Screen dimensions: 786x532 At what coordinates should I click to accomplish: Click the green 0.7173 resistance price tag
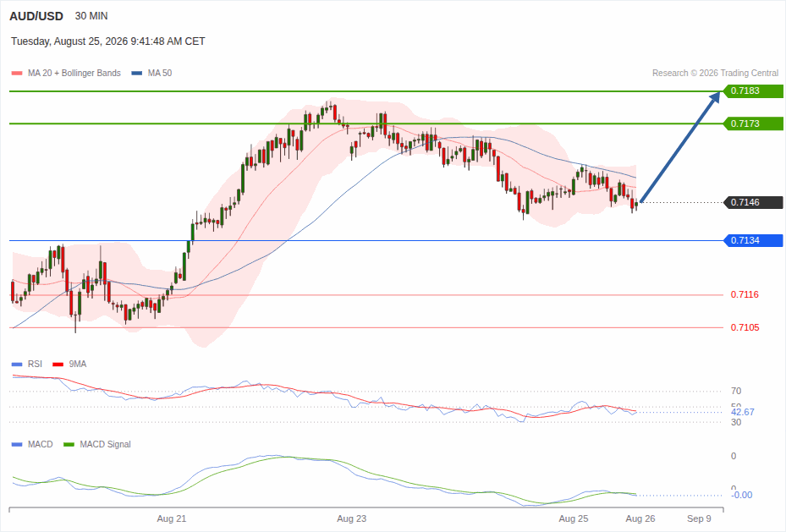(x=753, y=123)
